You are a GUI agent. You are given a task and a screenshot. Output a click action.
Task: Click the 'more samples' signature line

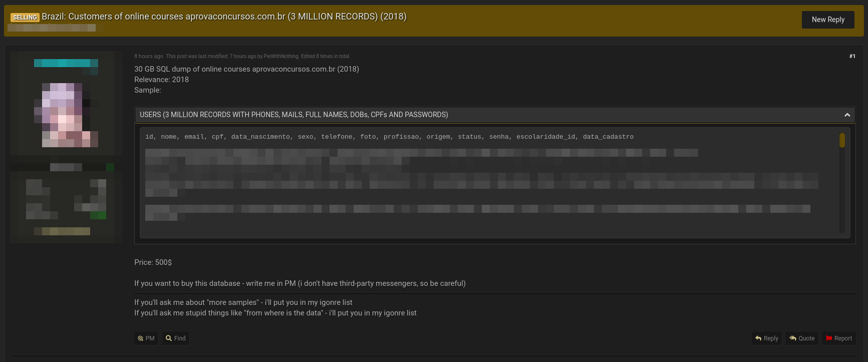[243, 302]
